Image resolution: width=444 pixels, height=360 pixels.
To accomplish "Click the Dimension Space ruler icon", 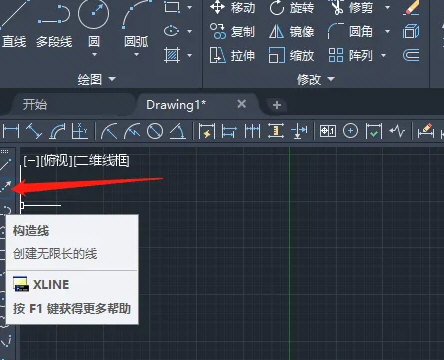I will coord(276,131).
